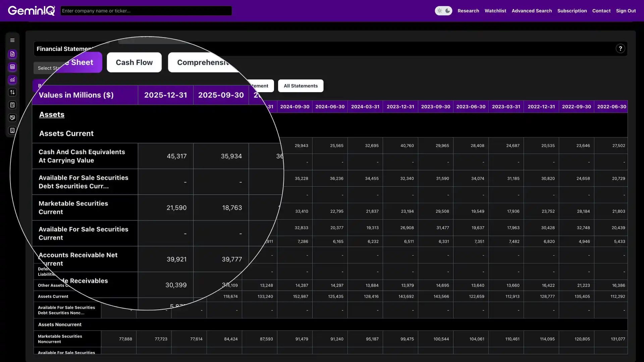This screenshot has height=362, width=644.
Task: Open the help question mark icon
Action: coord(621,48)
